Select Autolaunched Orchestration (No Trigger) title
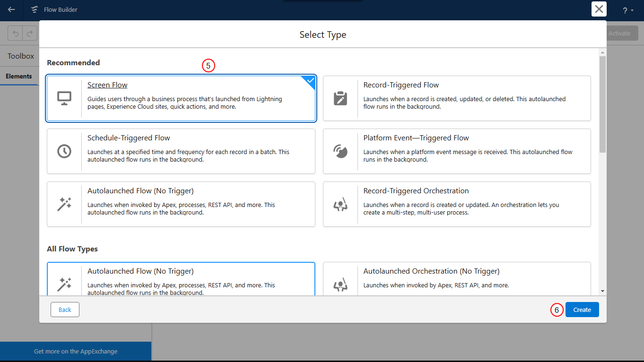644x362 pixels. pyautogui.click(x=431, y=271)
